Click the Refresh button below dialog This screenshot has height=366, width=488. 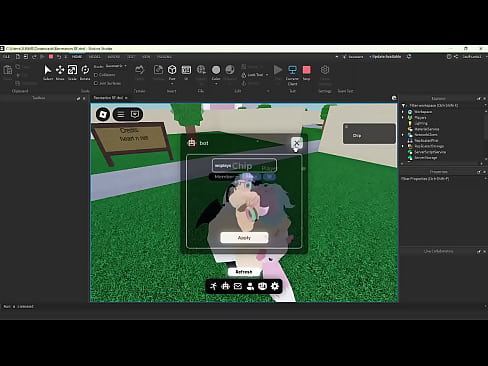click(244, 272)
